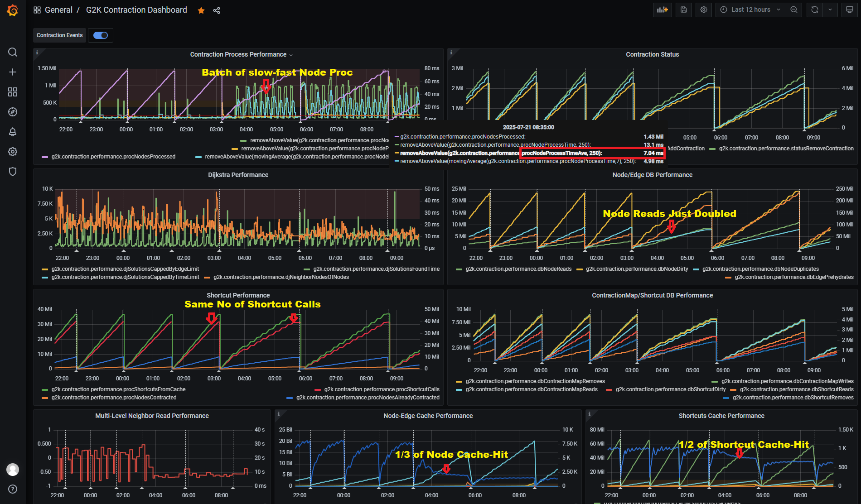Click the G2K Contraction Dashboard title
This screenshot has width=861, height=504.
tap(136, 10)
